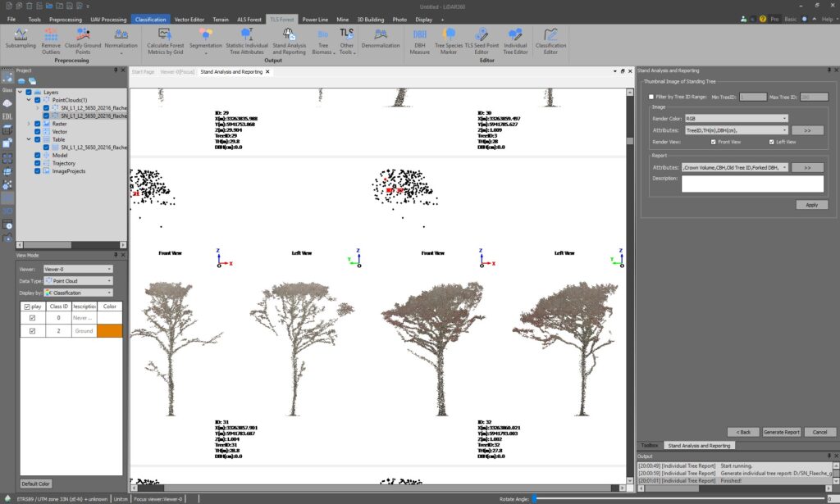Click the EDL sidebar icon
Image resolution: width=840 pixels, height=504 pixels.
7,116
